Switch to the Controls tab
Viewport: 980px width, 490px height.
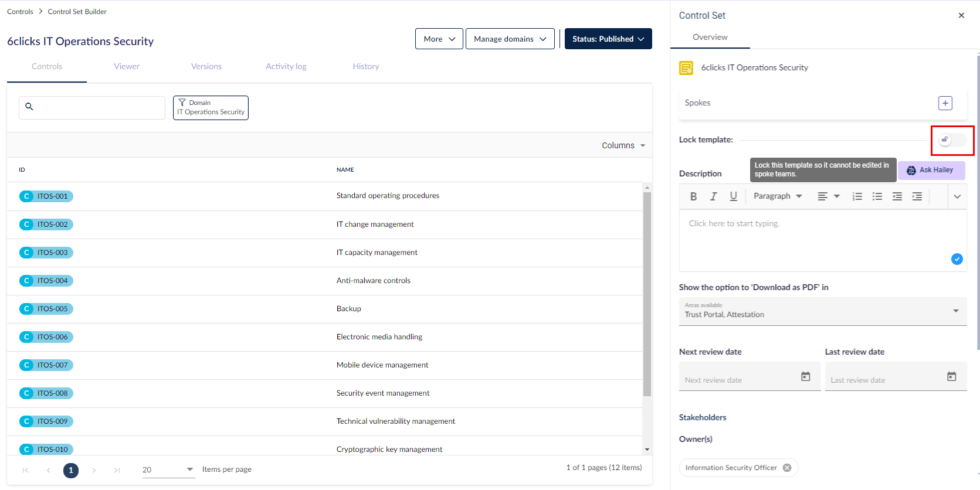pos(47,67)
